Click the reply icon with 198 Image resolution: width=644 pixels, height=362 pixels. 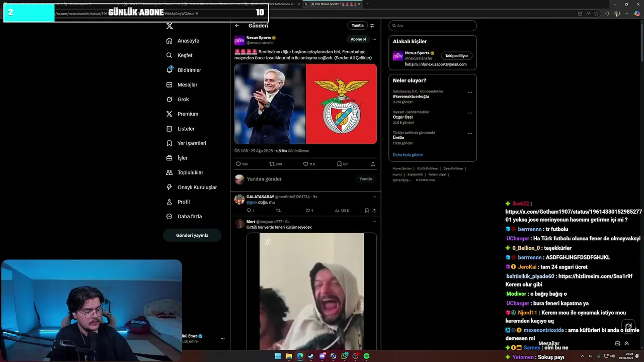coord(242,164)
